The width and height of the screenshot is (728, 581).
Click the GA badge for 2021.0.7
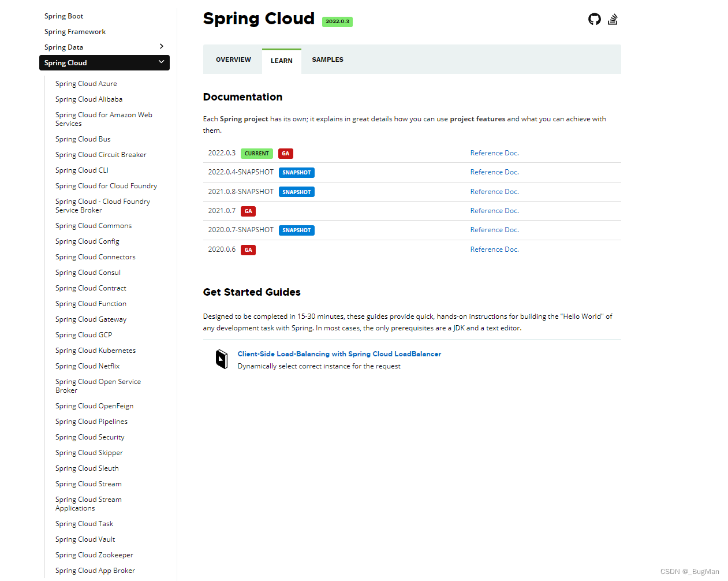pyautogui.click(x=248, y=211)
